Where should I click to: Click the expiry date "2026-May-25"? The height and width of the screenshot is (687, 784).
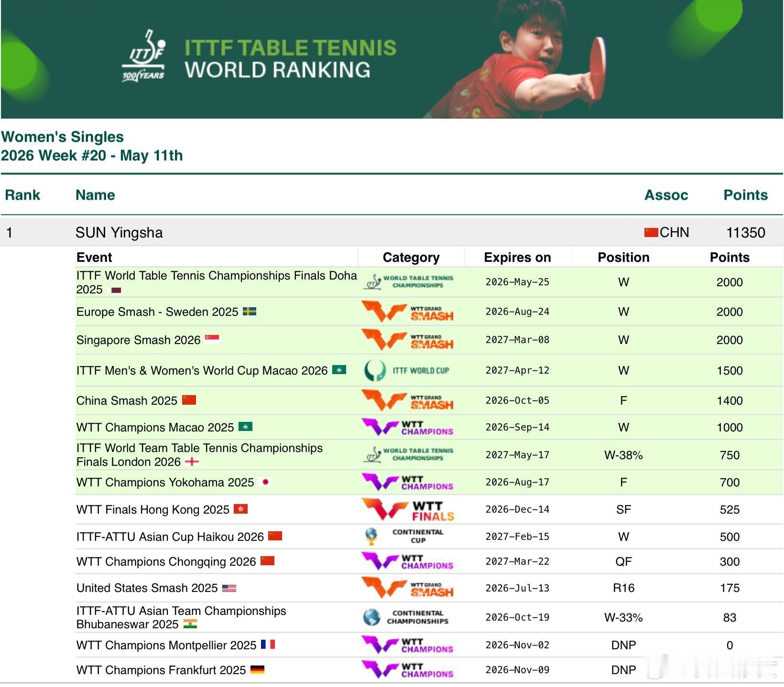(x=517, y=282)
